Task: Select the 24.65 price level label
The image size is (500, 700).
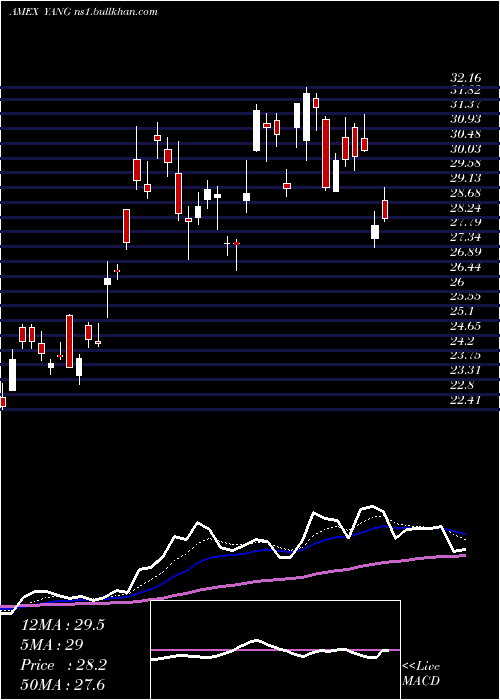Action: 466,326
